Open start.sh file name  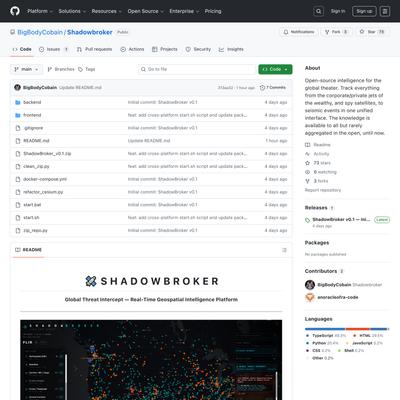[31, 218]
